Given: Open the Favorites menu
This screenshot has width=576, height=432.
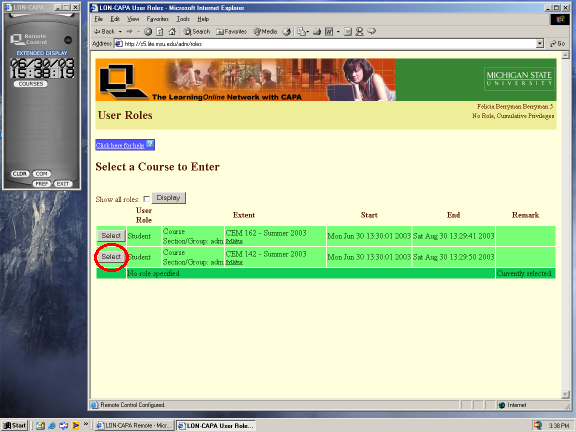Looking at the screenshot, I should point(157,19).
